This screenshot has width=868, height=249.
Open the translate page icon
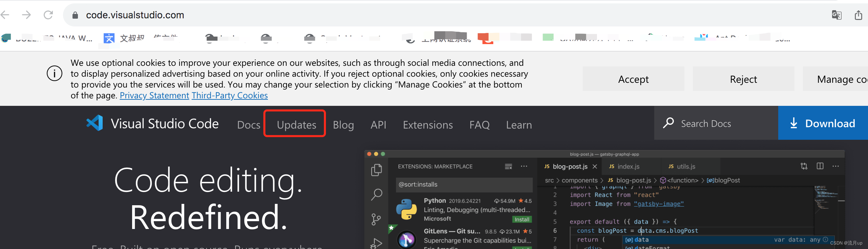[836, 15]
